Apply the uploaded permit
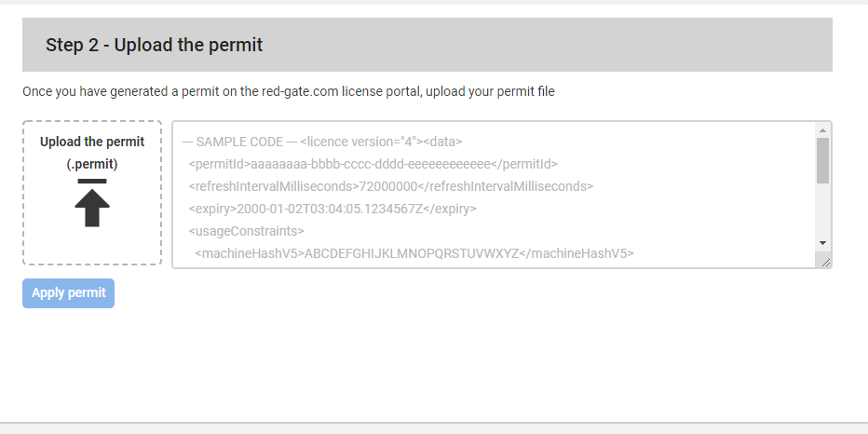The height and width of the screenshot is (434, 868). tap(68, 292)
